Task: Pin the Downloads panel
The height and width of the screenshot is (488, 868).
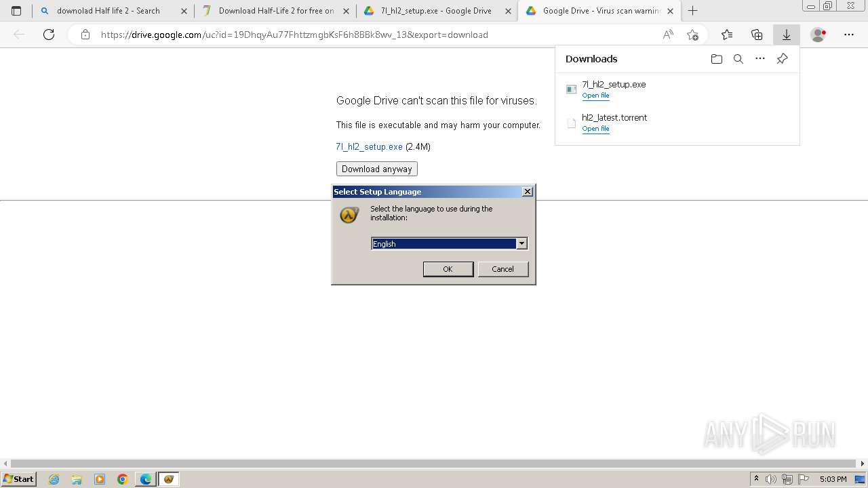Action: [x=782, y=59]
